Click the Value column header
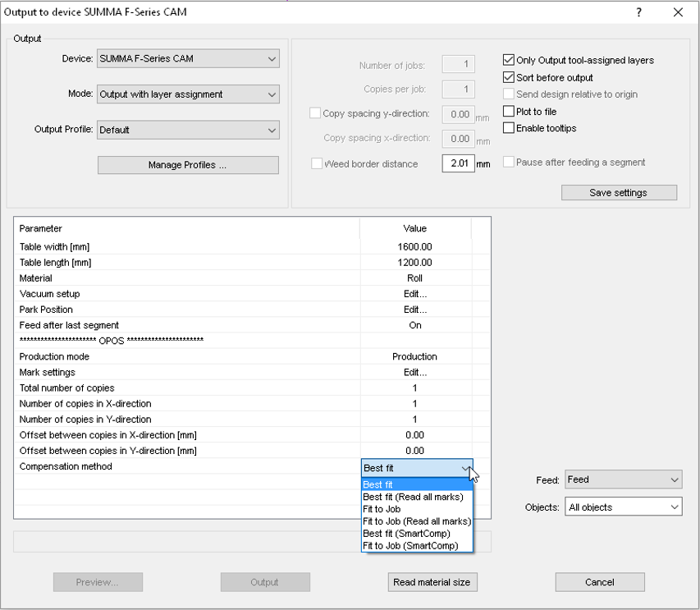Image resolution: width=700 pixels, height=610 pixels. [x=415, y=228]
